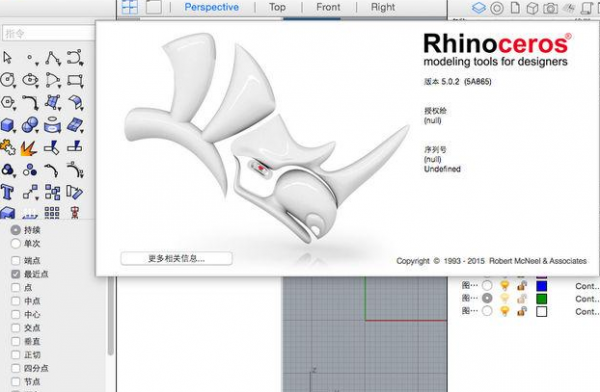600x392 pixels.
Task: Activate the Fillet curves tool
Action: point(31,103)
